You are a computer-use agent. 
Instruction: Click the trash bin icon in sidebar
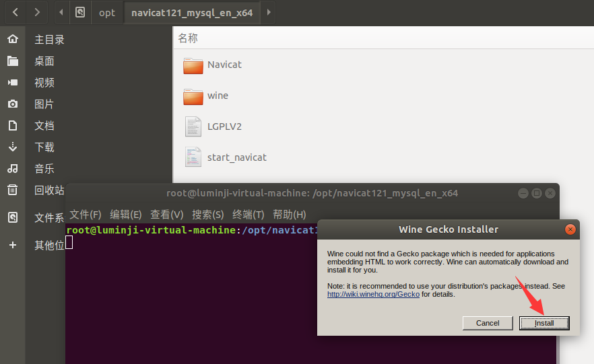13,190
